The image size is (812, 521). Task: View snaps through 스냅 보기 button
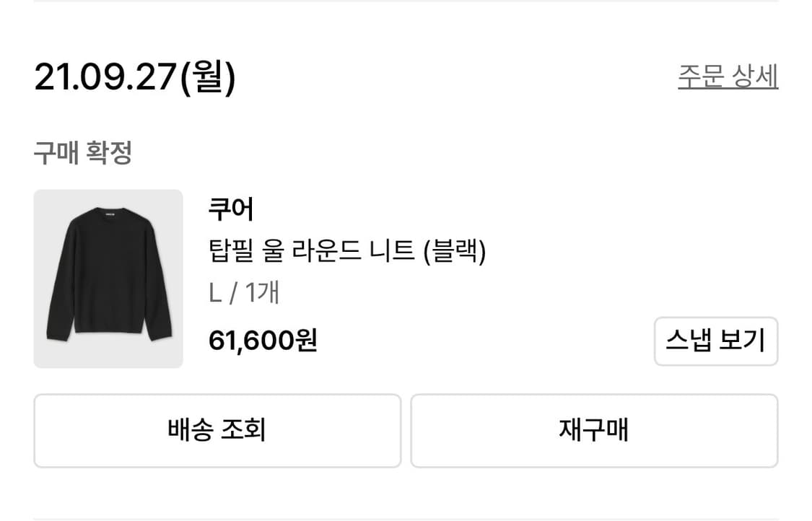tap(715, 341)
